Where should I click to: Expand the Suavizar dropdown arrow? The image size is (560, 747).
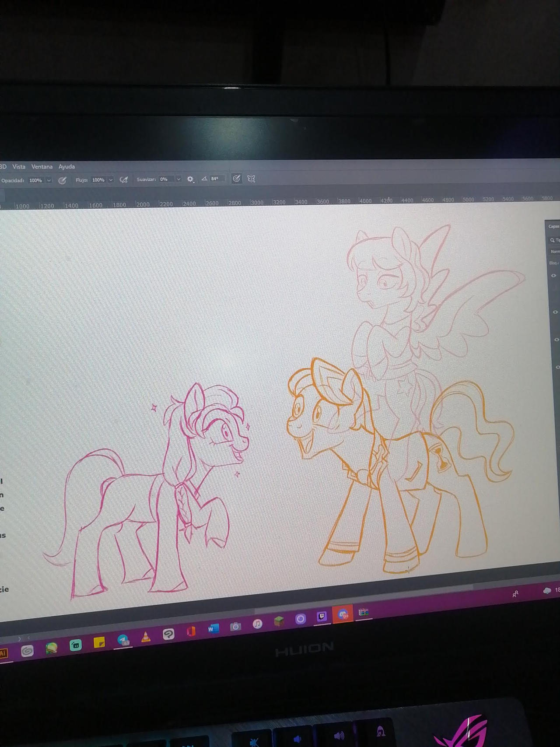pos(178,179)
